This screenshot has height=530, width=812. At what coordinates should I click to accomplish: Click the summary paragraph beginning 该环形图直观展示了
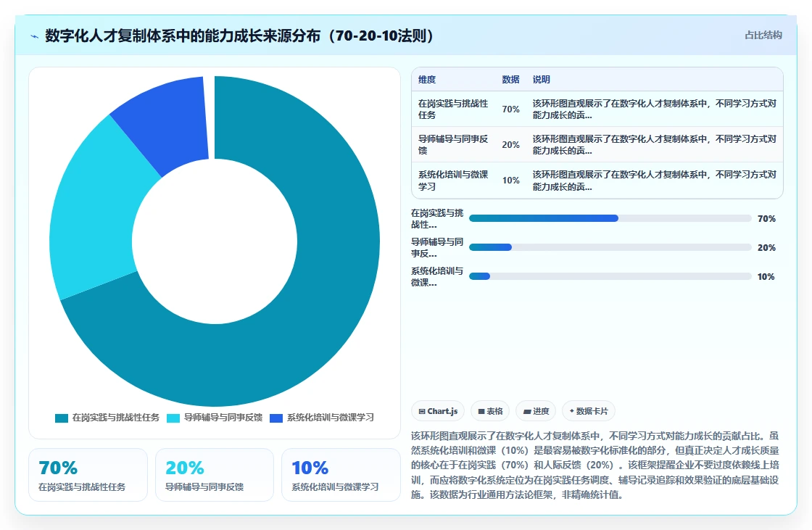coord(595,465)
